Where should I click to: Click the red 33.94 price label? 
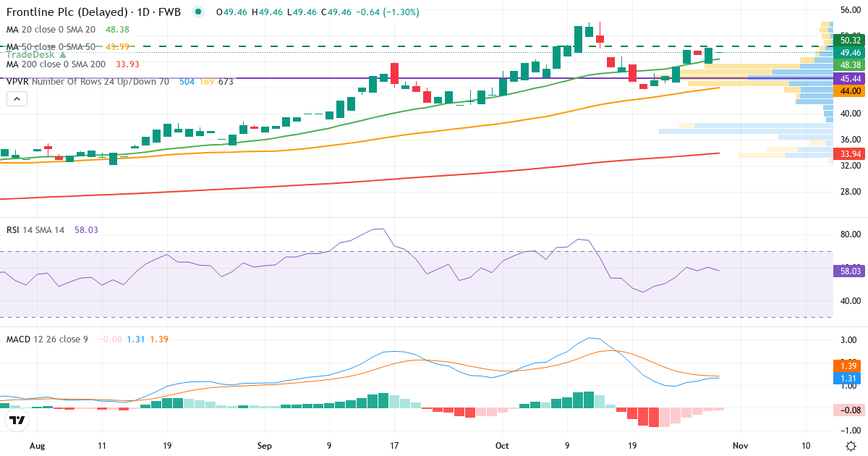coord(850,153)
